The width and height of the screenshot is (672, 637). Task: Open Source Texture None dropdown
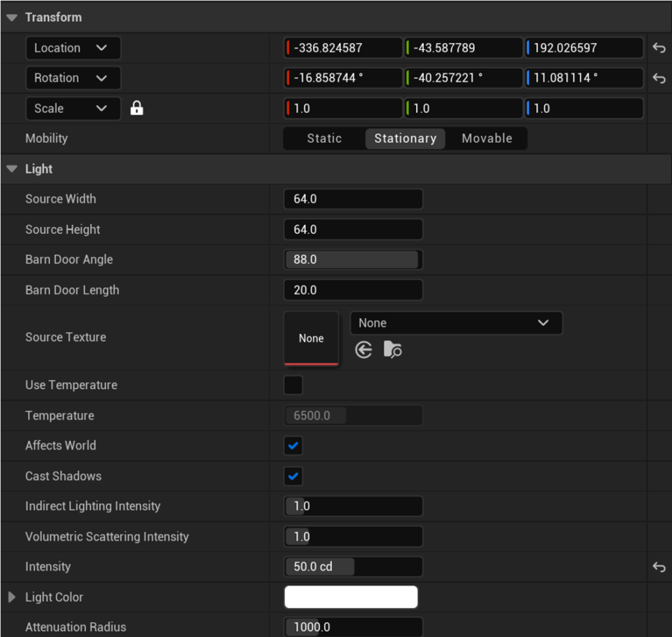pyautogui.click(x=457, y=323)
